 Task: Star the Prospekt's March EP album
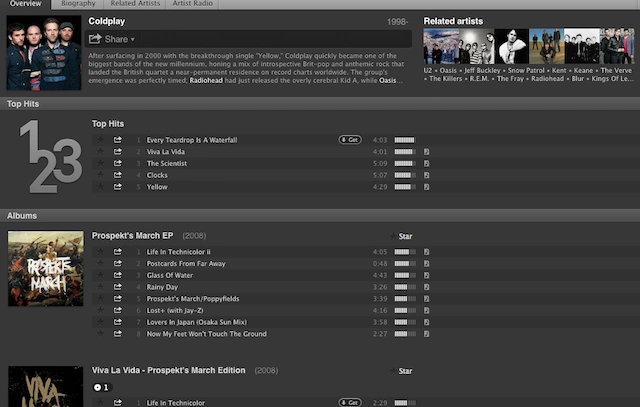(401, 236)
